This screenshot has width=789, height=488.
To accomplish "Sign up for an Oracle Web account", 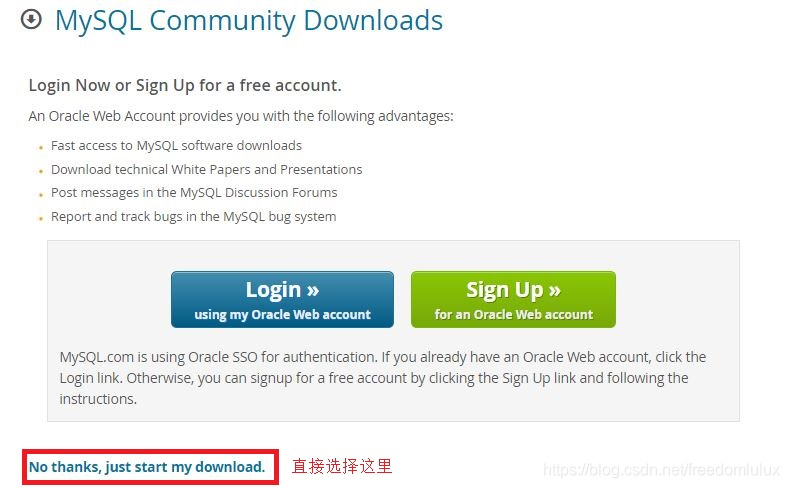I will pyautogui.click(x=513, y=299).
